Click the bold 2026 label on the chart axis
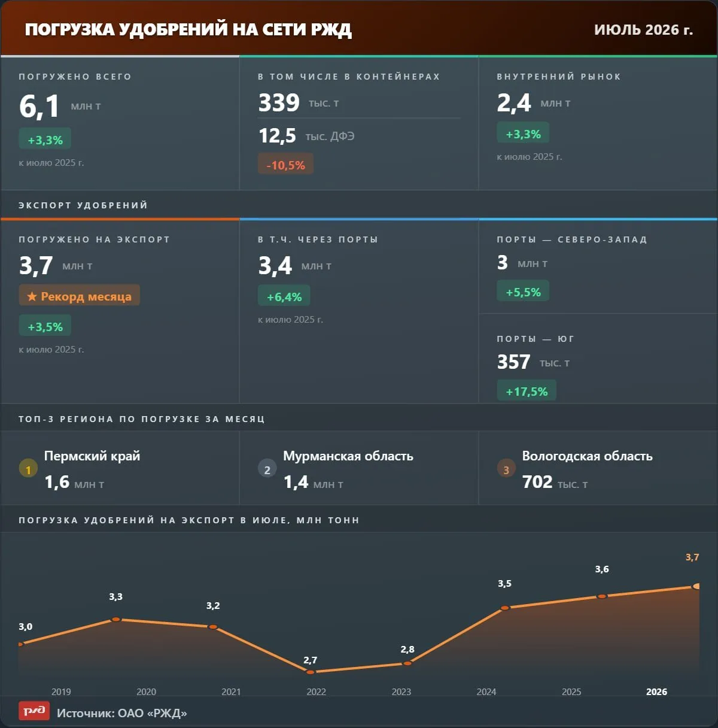Screen dimensions: 718x728 coord(656,691)
